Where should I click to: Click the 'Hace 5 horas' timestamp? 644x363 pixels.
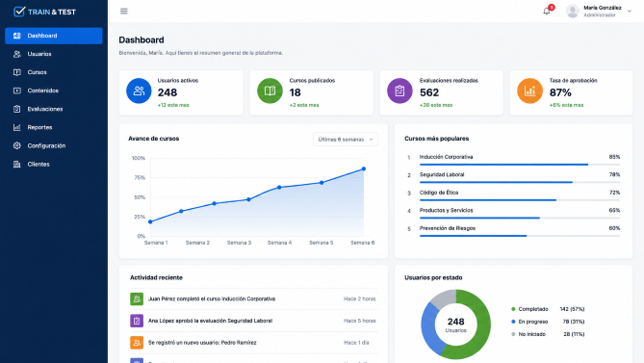[360, 321]
